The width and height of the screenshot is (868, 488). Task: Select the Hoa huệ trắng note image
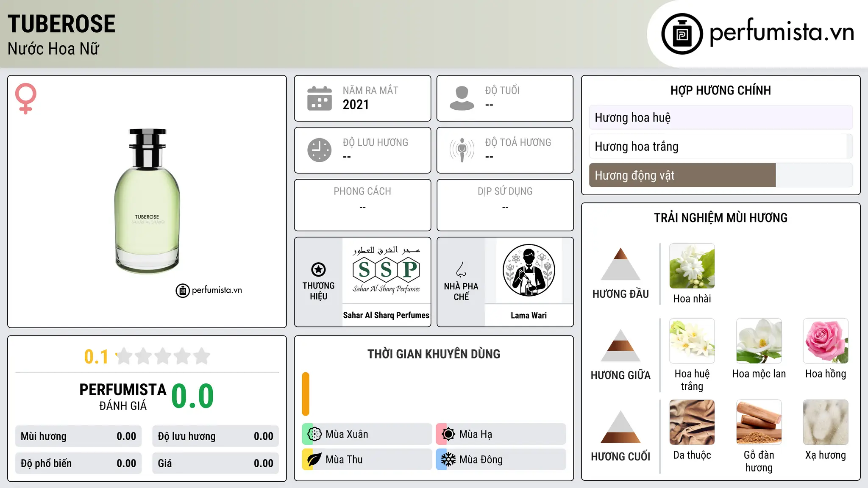pyautogui.click(x=692, y=341)
